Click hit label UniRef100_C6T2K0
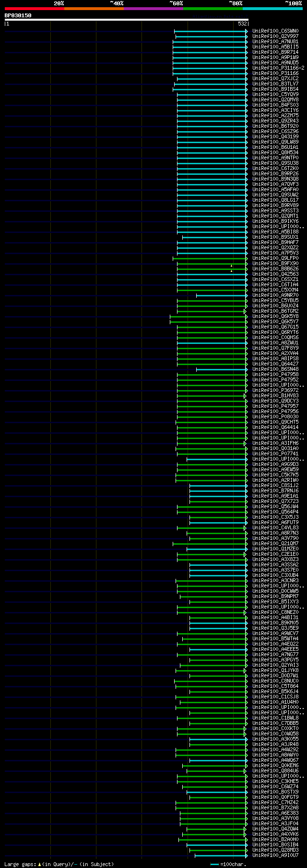 (x=275, y=169)
